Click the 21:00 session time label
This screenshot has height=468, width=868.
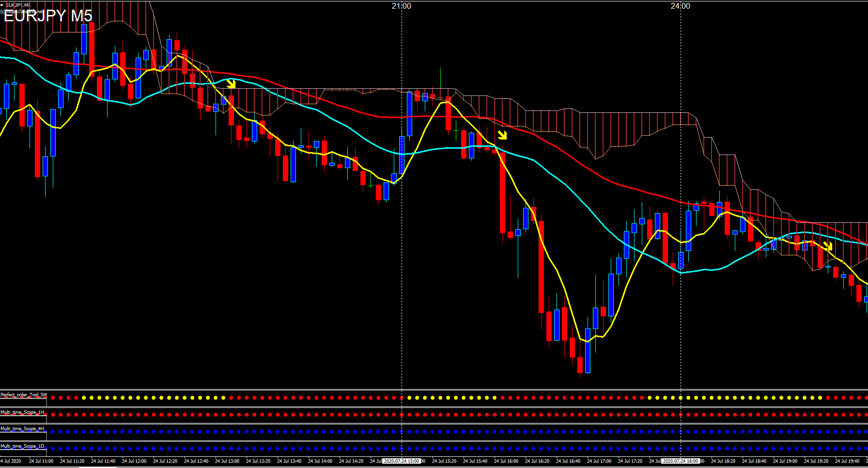(402, 6)
